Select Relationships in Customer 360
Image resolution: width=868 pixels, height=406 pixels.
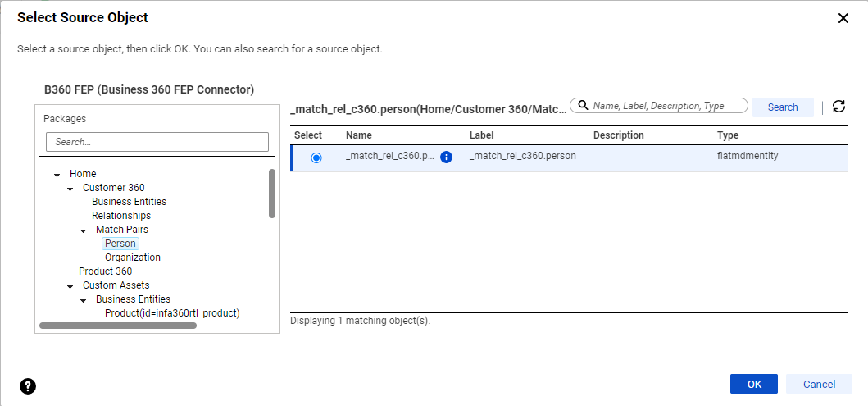tap(121, 216)
